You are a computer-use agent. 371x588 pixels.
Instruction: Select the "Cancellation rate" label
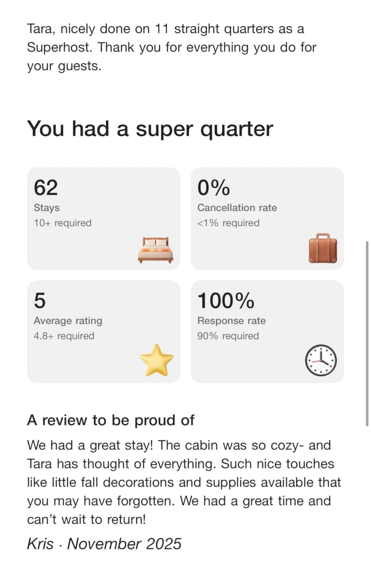[237, 208]
